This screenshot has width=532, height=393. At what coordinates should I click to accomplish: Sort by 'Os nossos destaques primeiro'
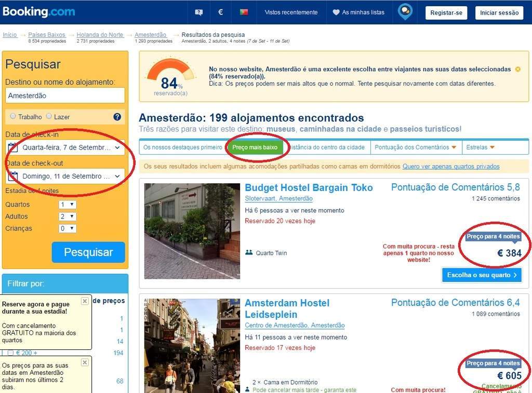pyautogui.click(x=182, y=147)
